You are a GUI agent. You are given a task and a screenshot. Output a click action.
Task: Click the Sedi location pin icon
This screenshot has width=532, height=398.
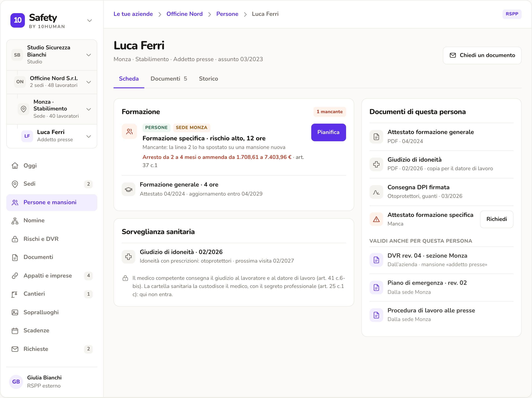tap(15, 184)
